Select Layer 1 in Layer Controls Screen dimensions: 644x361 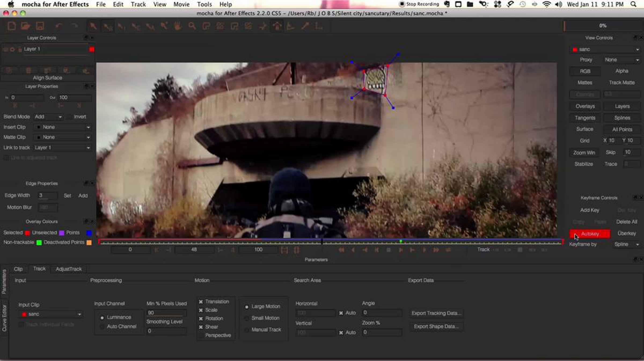click(x=32, y=49)
